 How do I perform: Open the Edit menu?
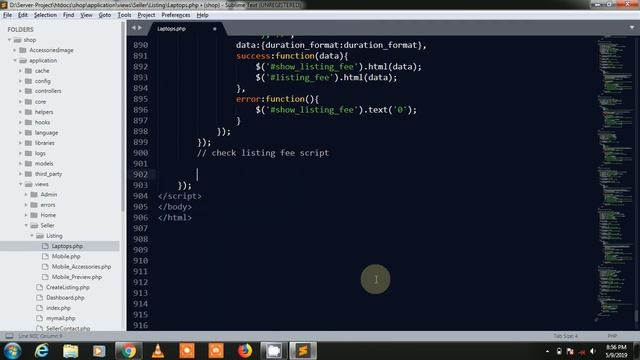pos(23,15)
